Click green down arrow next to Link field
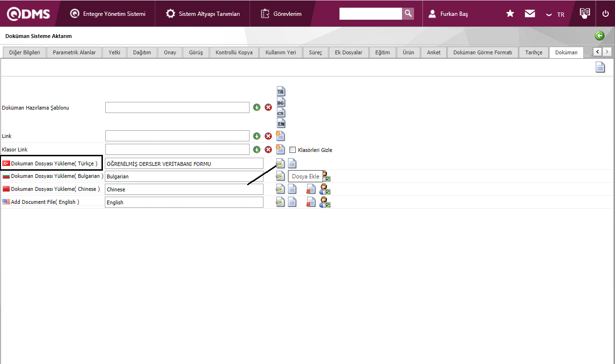The height and width of the screenshot is (364, 615). point(257,136)
